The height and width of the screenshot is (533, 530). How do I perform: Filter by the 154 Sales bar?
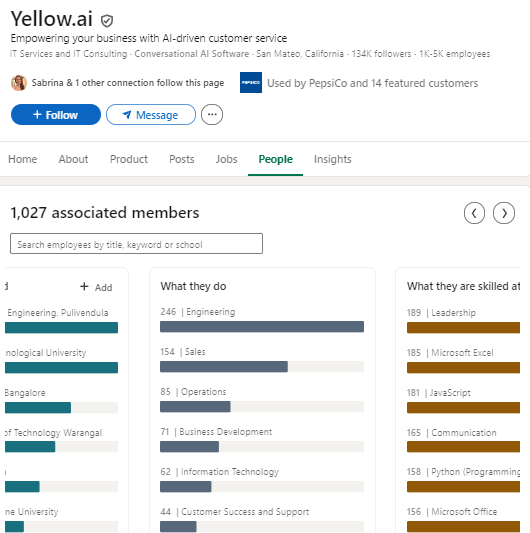pos(262,359)
